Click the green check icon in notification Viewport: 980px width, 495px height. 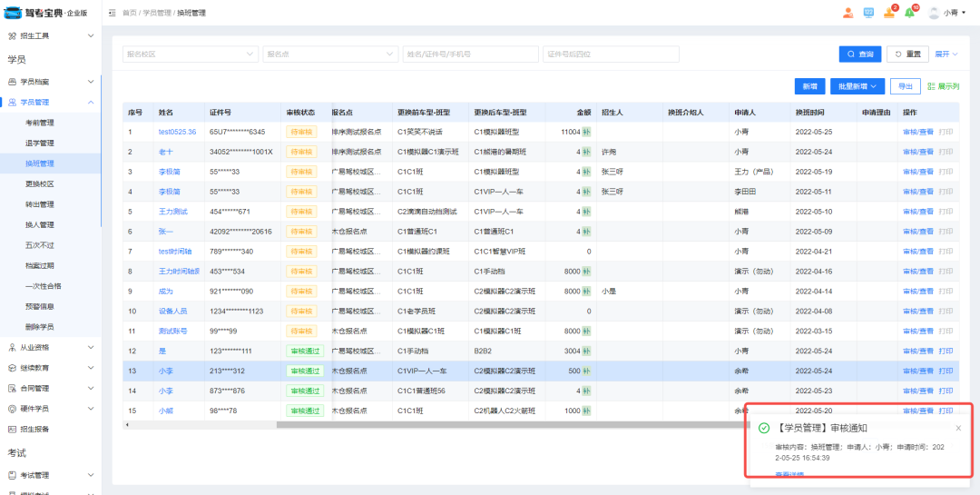tap(763, 428)
